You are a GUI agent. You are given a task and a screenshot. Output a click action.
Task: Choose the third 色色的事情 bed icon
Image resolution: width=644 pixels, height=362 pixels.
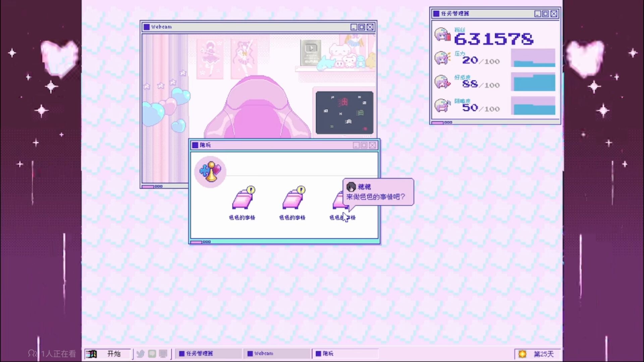[338, 200]
